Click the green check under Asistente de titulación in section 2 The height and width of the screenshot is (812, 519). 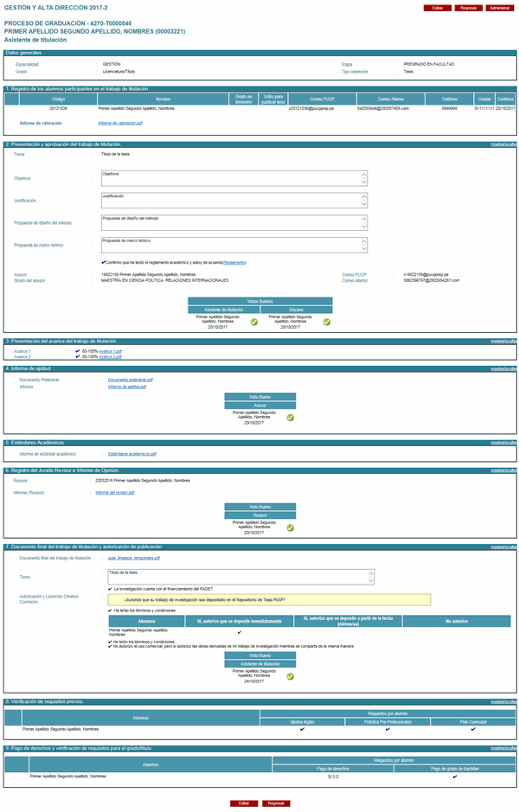pos(254,322)
